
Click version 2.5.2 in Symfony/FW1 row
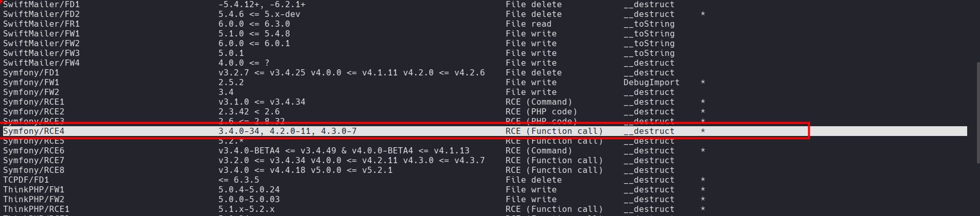coord(231,83)
